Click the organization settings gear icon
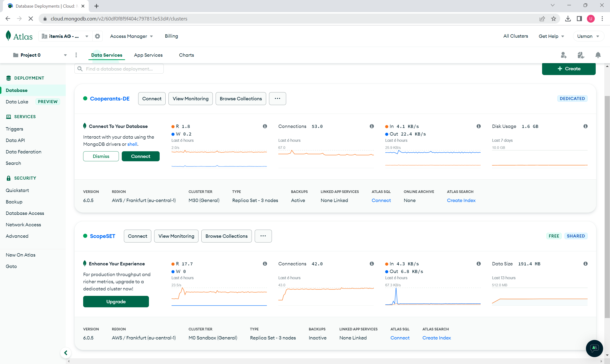The width and height of the screenshot is (610, 364). pyautogui.click(x=97, y=36)
